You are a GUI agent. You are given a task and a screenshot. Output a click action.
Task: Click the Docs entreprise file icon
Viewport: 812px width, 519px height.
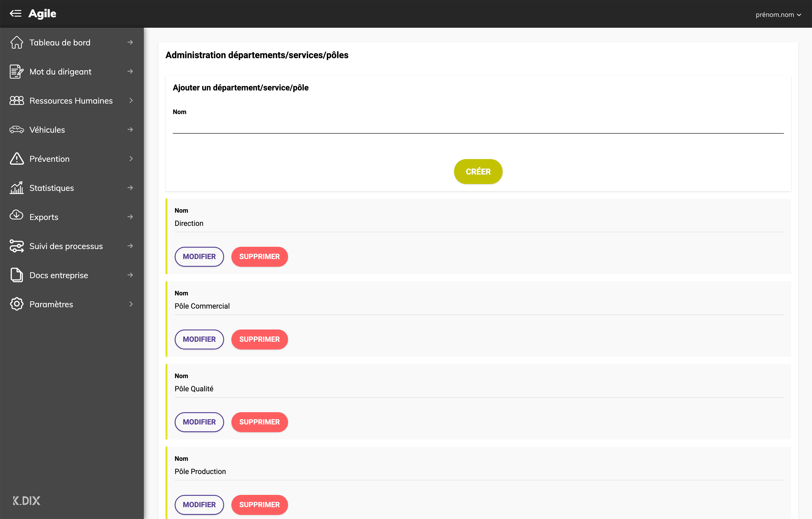tap(17, 275)
